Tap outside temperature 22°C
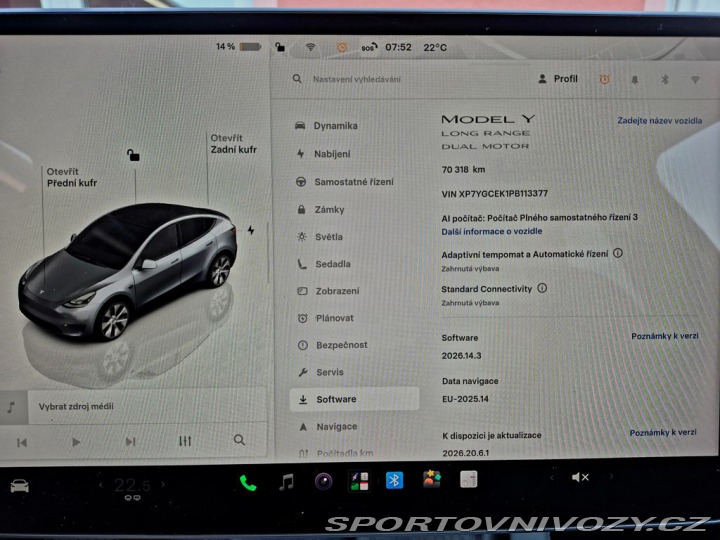Screen dimensions: 720x540 click(435, 47)
